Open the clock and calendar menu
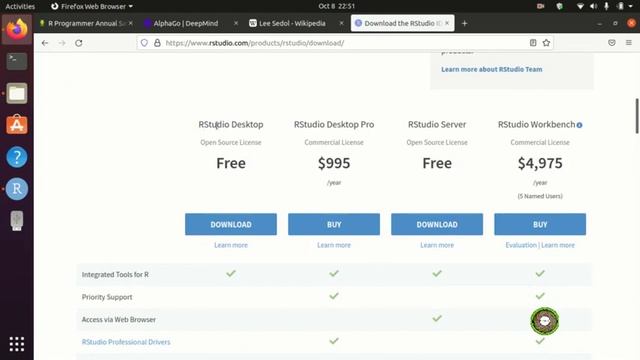The width and height of the screenshot is (640, 360). [x=336, y=6]
